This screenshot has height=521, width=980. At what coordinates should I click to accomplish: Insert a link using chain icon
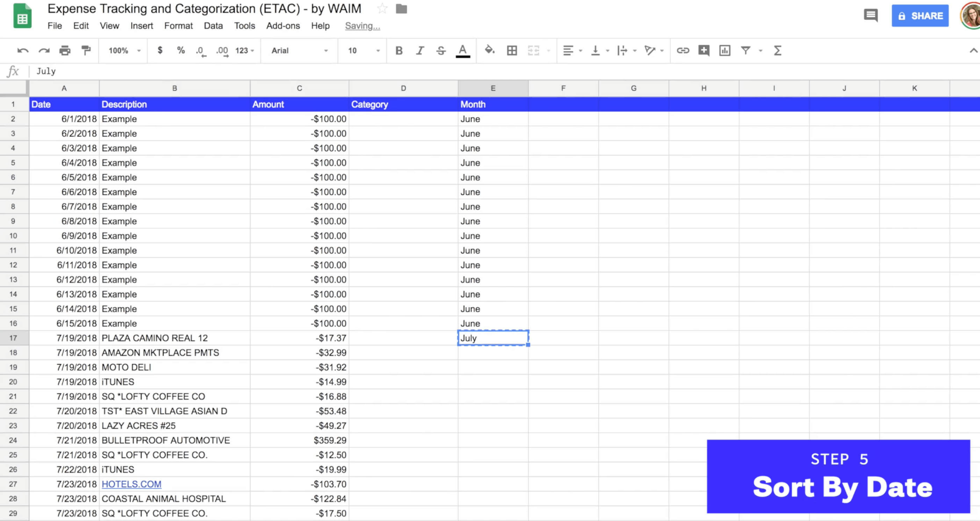pyautogui.click(x=683, y=51)
